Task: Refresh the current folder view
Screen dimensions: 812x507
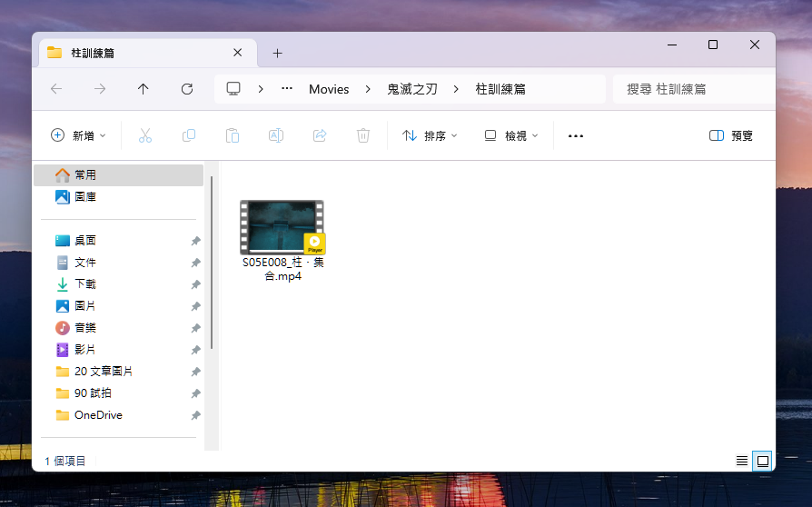Action: [x=187, y=89]
